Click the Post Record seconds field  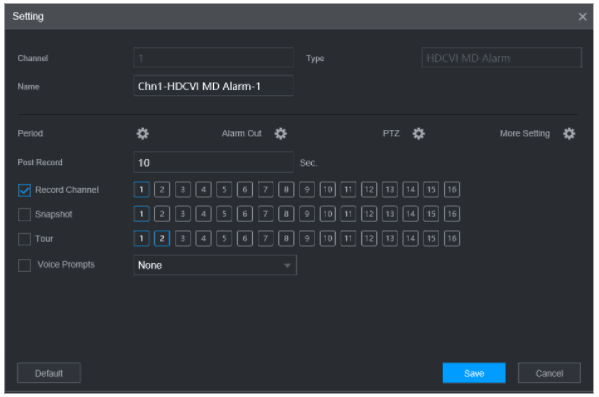coord(214,162)
